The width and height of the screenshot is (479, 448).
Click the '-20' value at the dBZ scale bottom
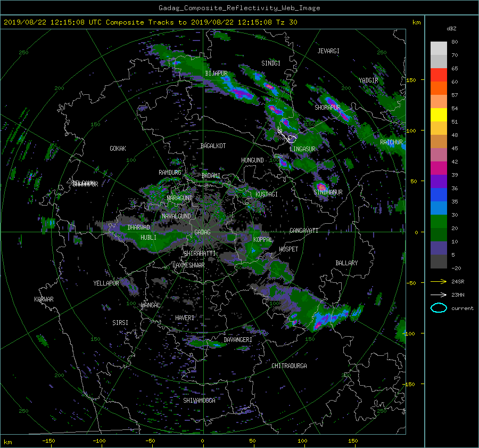(456, 268)
